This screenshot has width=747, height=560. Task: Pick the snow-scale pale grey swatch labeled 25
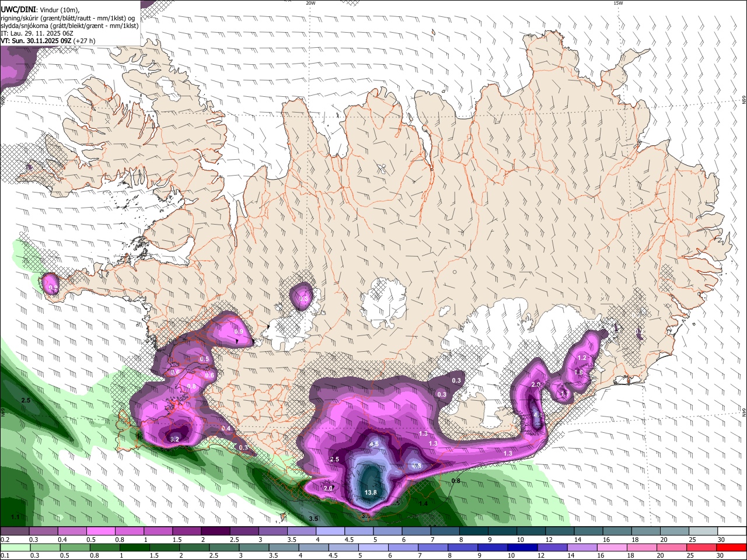coord(704,531)
